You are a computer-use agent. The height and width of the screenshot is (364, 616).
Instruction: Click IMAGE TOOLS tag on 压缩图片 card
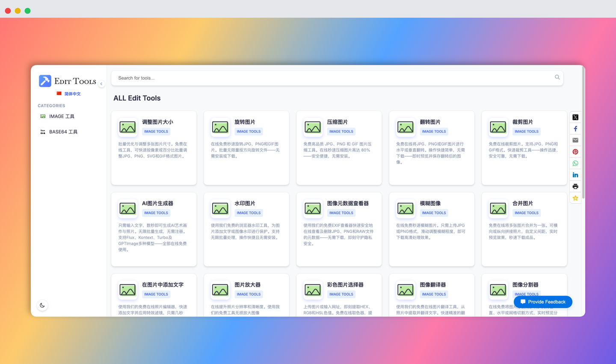click(341, 131)
